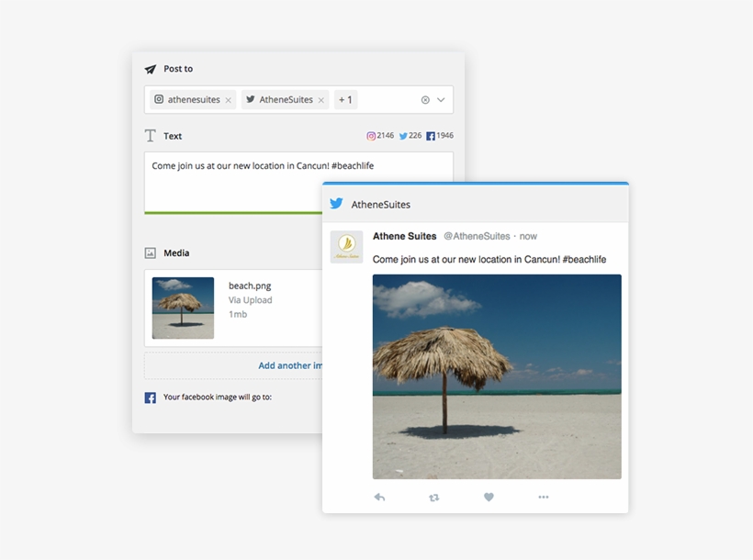Click the Instagram character count icon showing 2146
Viewport: 753px width, 560px height.
[370, 134]
